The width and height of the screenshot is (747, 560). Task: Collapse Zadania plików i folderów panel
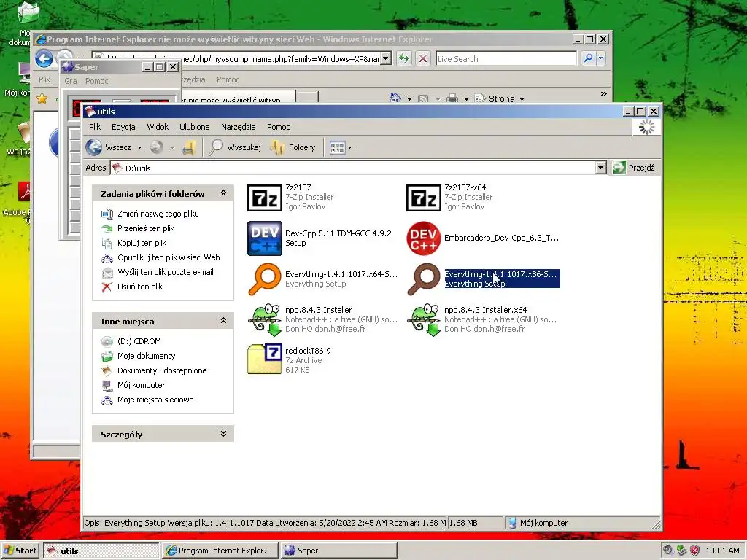coord(223,193)
